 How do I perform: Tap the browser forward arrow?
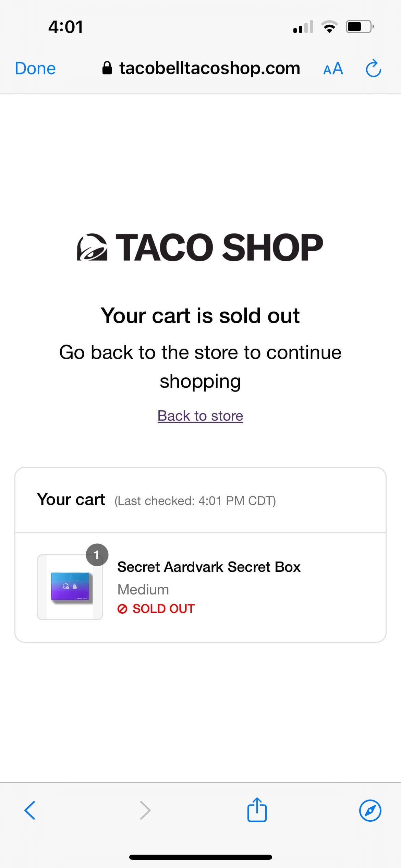pyautogui.click(x=145, y=810)
